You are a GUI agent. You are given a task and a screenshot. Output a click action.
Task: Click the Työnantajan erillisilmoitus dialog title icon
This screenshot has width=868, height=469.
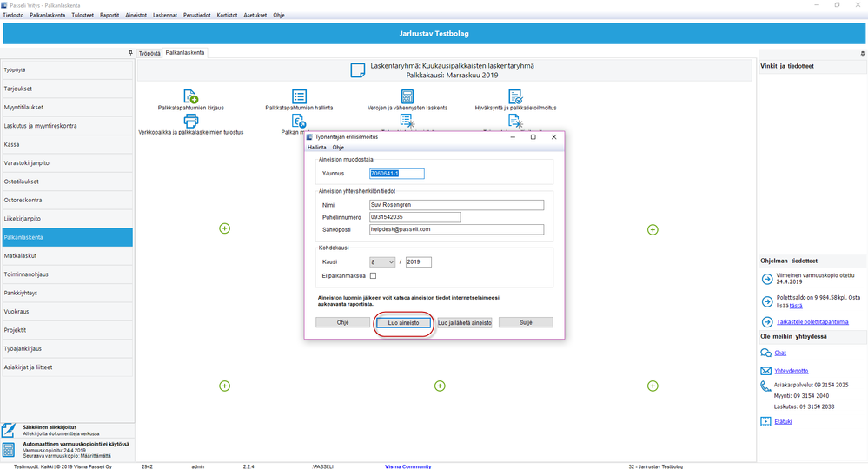(310, 136)
